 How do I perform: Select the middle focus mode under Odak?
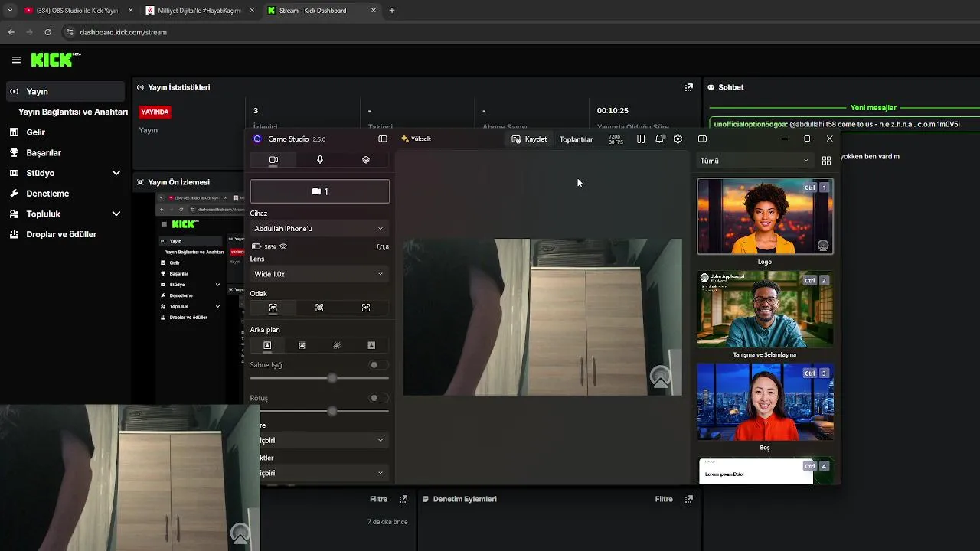click(319, 308)
